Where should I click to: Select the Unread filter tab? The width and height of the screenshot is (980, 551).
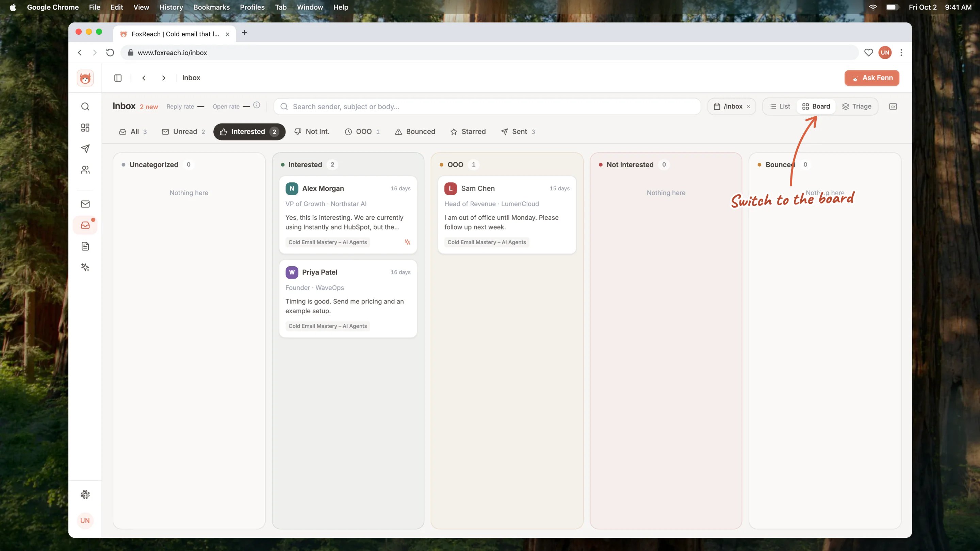coord(183,132)
